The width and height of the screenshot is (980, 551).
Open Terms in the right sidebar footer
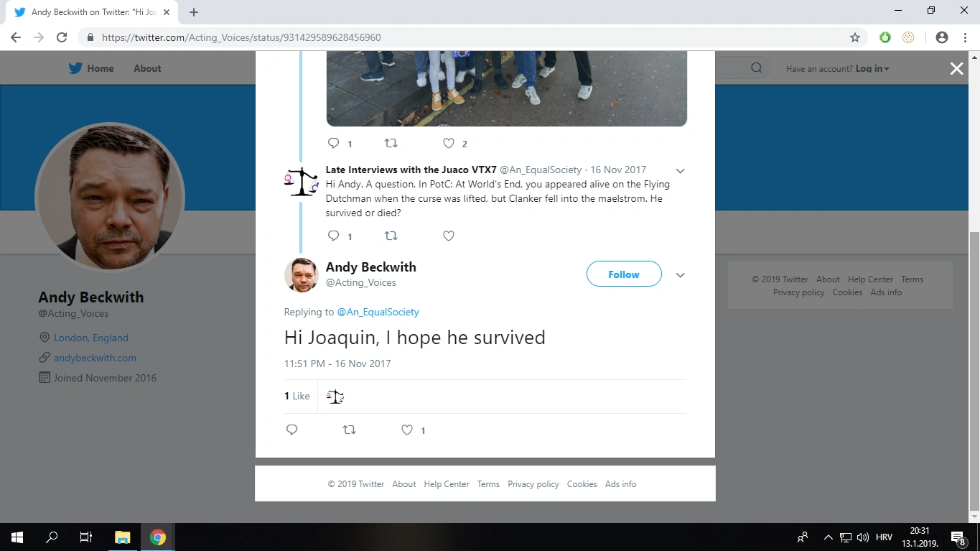click(x=913, y=279)
